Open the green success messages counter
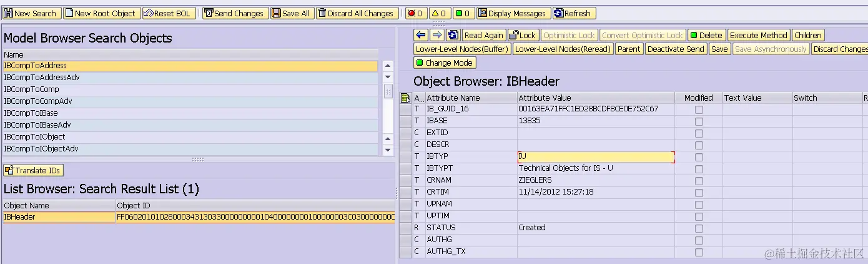This screenshot has height=264, width=868. pyautogui.click(x=463, y=13)
